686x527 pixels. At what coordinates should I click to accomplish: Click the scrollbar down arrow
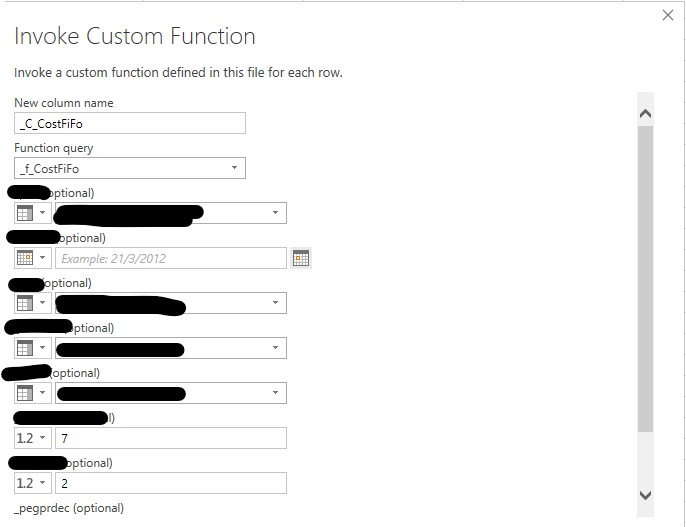[645, 496]
